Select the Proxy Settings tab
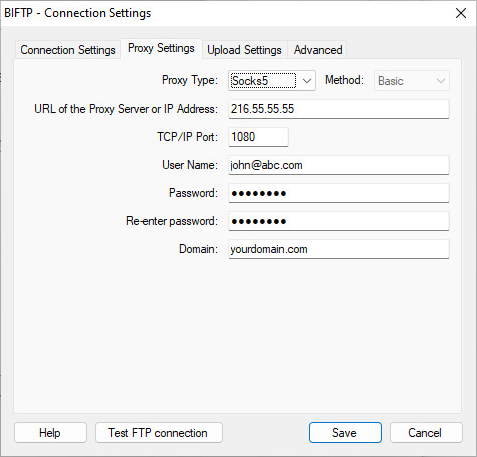Screen dimensions: 477x457 point(161,48)
